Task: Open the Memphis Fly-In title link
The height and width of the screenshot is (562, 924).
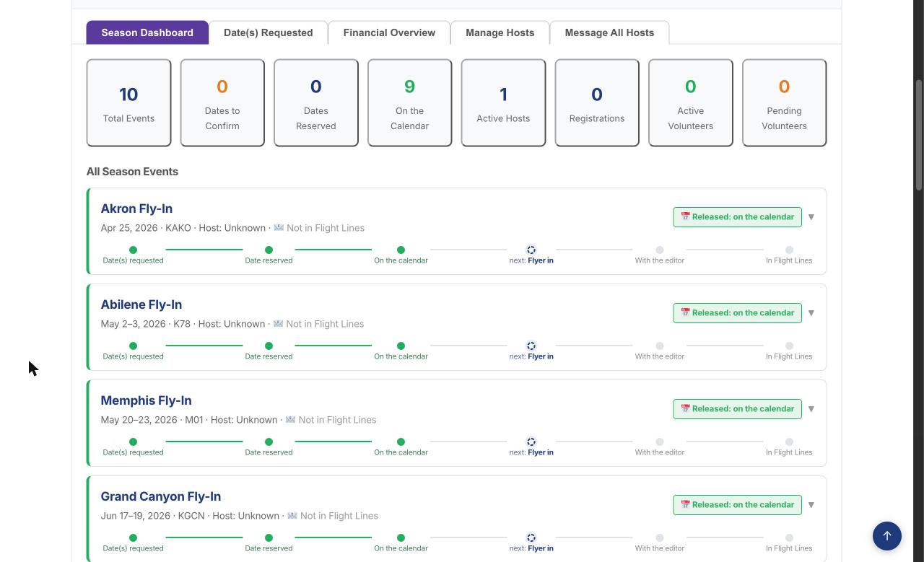Action: (x=147, y=400)
